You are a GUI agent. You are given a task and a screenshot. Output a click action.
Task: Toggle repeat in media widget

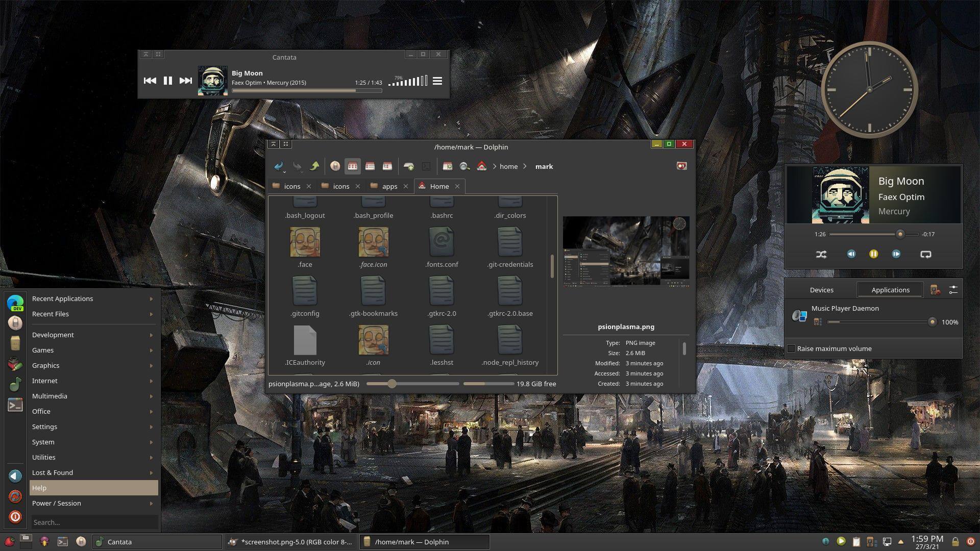(x=925, y=254)
